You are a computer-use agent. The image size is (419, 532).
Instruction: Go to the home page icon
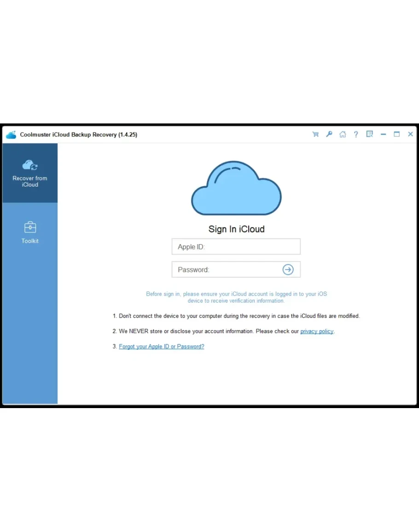(343, 134)
